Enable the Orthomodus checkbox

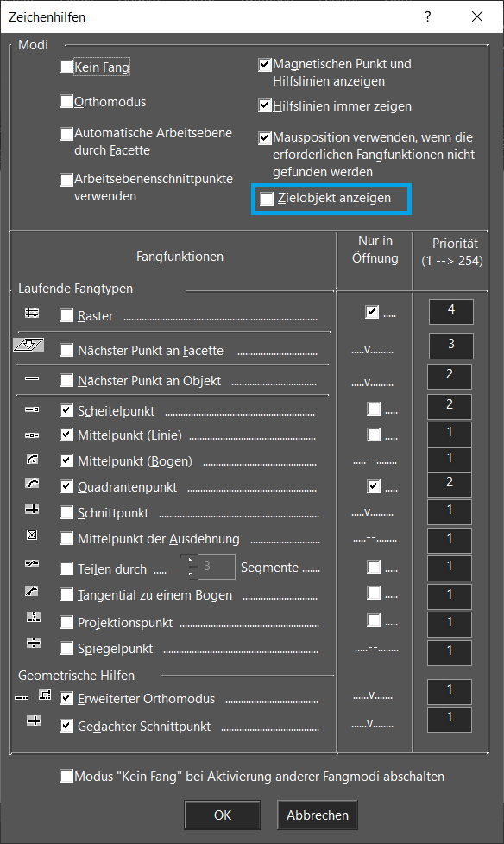point(66,101)
